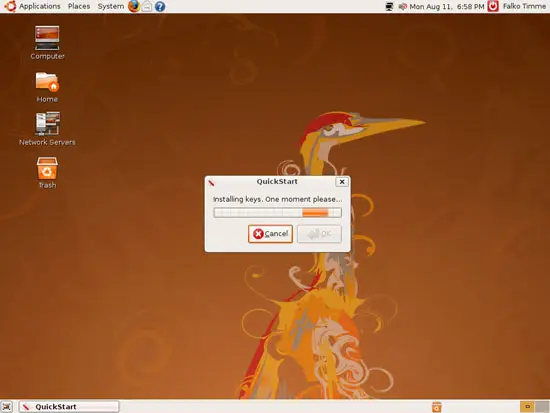
Task: Open the trash applet in bottom panel
Action: point(436,407)
